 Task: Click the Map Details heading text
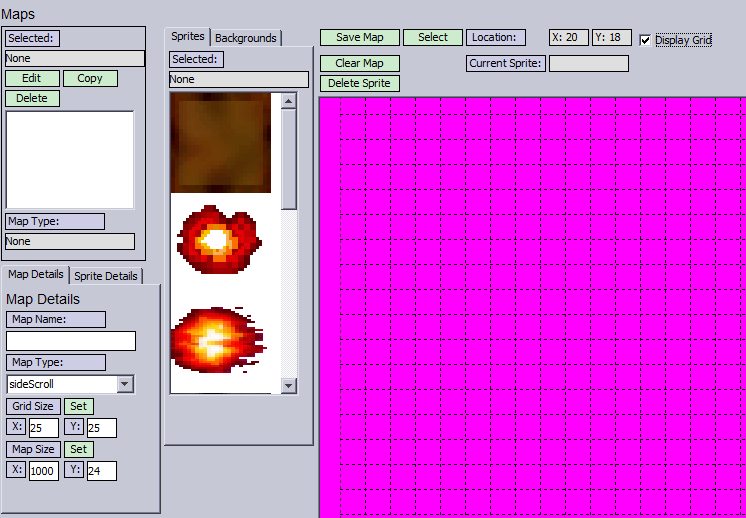[43, 299]
